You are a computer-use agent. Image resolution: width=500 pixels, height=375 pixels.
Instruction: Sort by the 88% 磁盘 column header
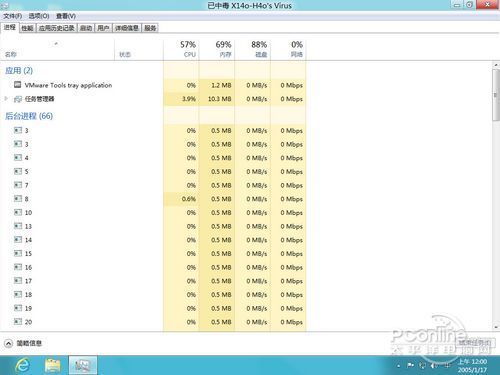[x=253, y=49]
